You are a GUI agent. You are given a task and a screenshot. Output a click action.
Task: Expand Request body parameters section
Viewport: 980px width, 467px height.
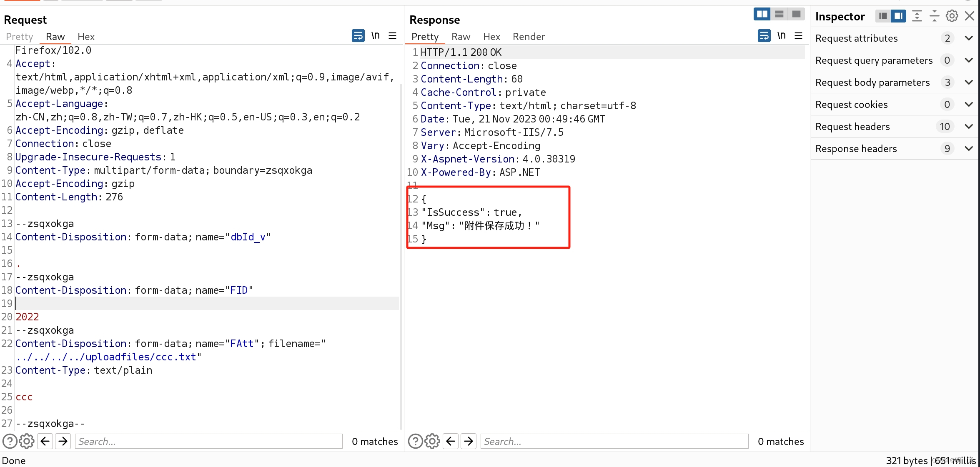(x=895, y=82)
